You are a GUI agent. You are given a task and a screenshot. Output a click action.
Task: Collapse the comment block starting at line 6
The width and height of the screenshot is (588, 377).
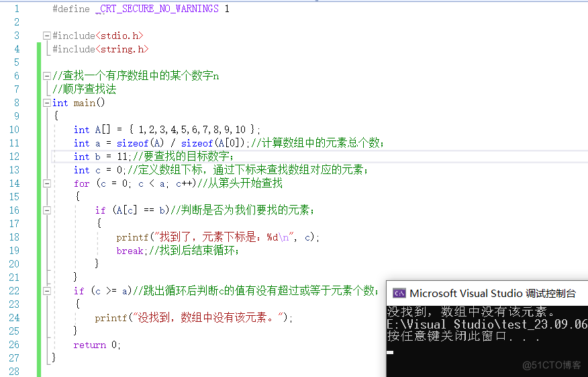pyautogui.click(x=47, y=76)
